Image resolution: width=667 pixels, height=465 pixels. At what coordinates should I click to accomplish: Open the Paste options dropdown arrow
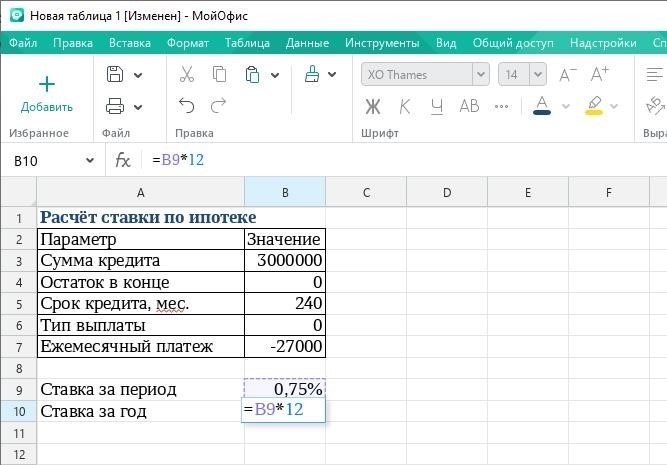point(275,75)
